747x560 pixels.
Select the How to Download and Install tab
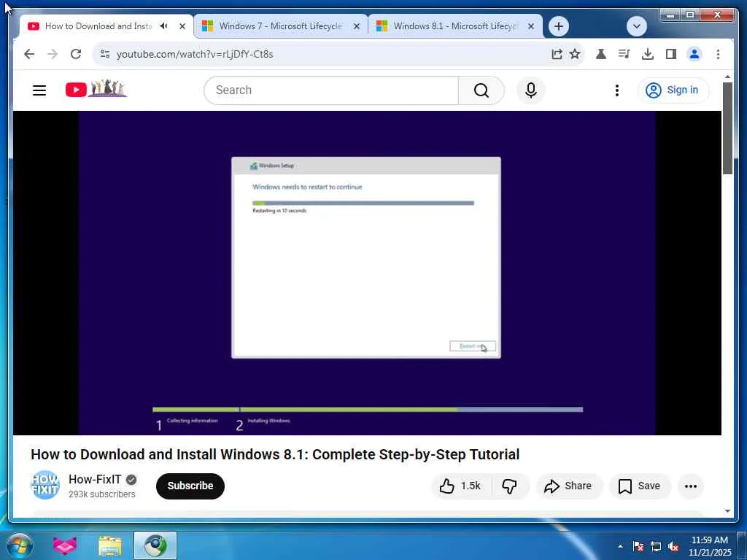98,26
